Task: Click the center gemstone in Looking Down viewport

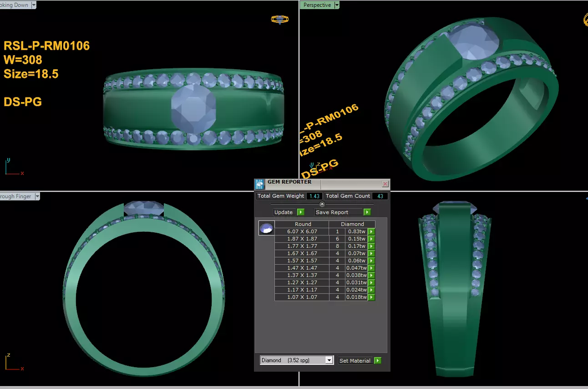Action: tap(193, 109)
